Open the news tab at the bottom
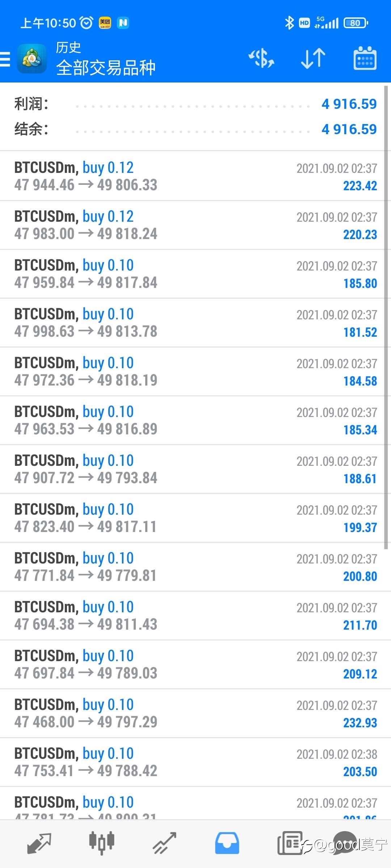The image size is (391, 868). pyautogui.click(x=290, y=843)
